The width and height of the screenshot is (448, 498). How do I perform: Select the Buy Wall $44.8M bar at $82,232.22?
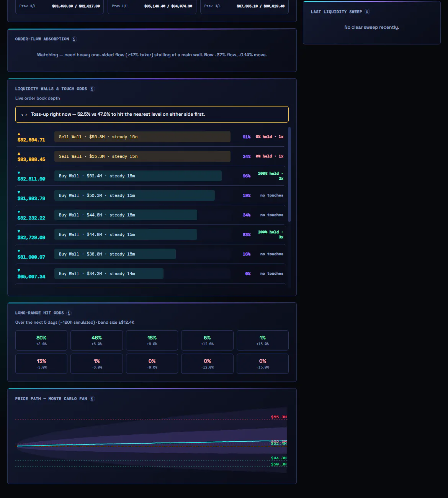pyautogui.click(x=126, y=215)
